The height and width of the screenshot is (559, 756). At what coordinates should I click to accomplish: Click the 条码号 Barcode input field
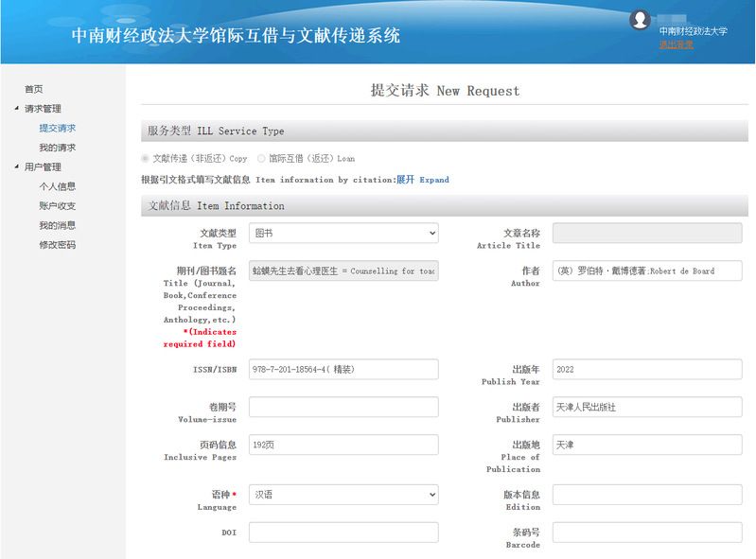(x=647, y=533)
